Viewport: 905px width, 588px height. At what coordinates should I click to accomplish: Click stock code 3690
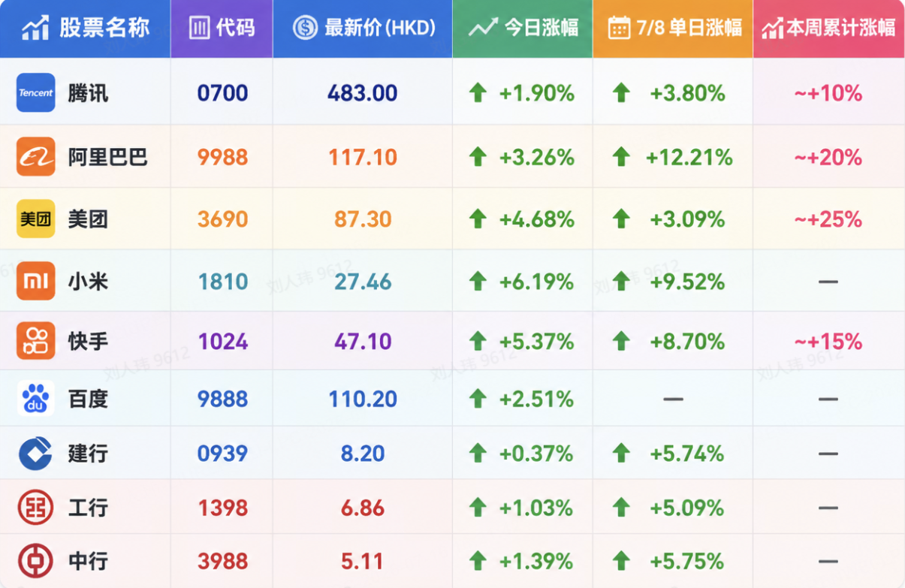click(x=222, y=219)
